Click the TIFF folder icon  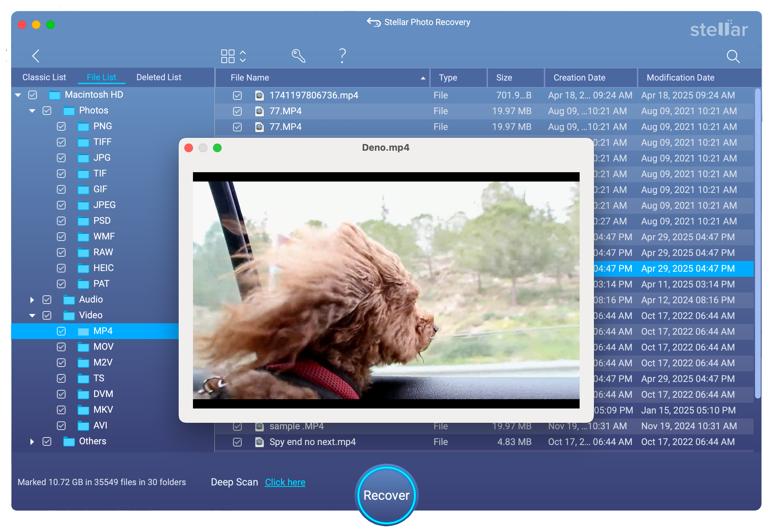point(83,142)
